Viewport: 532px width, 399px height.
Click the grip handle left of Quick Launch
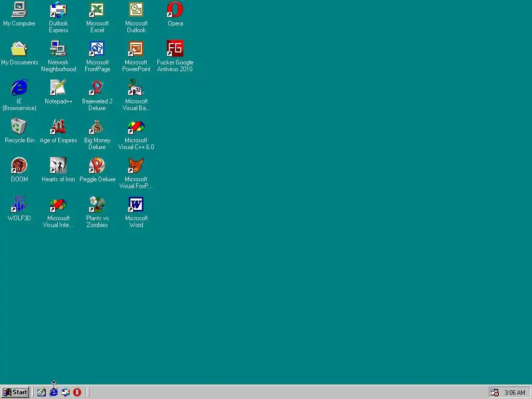click(33, 392)
